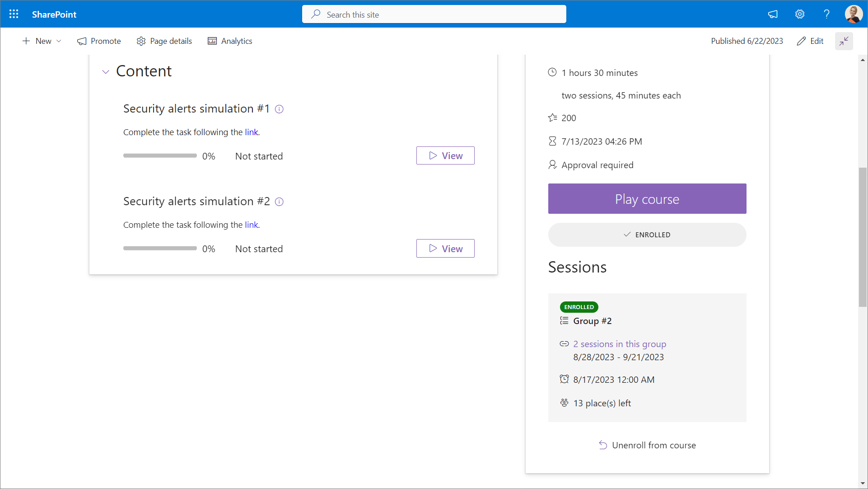
Task: Click the user profile avatar
Action: click(x=853, y=14)
